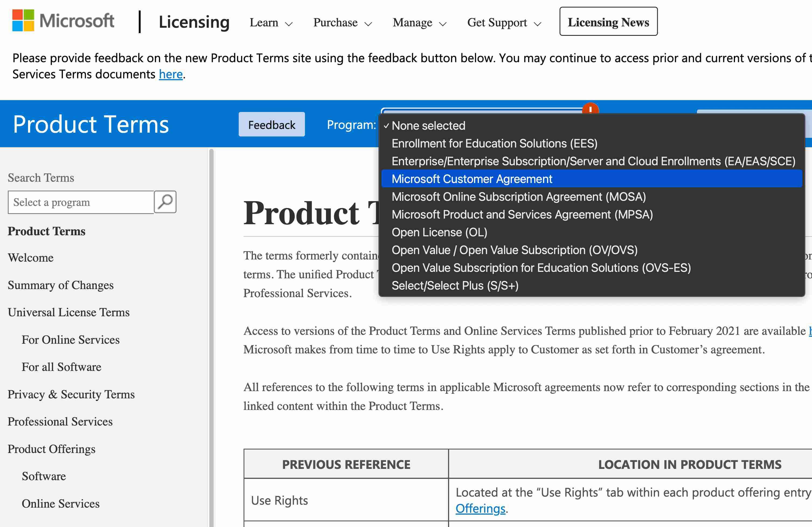Click the Microsoft logo
This screenshot has height=527, width=812.
pyautogui.click(x=63, y=20)
